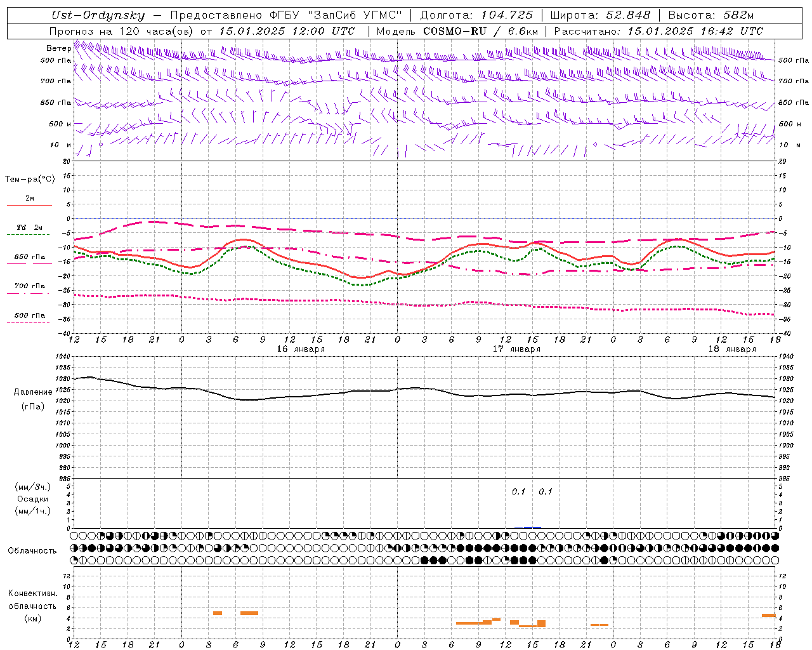Click the Конвективн. облачность (км) label
Image resolution: width=812 pixels, height=650 pixels.
click(x=32, y=606)
